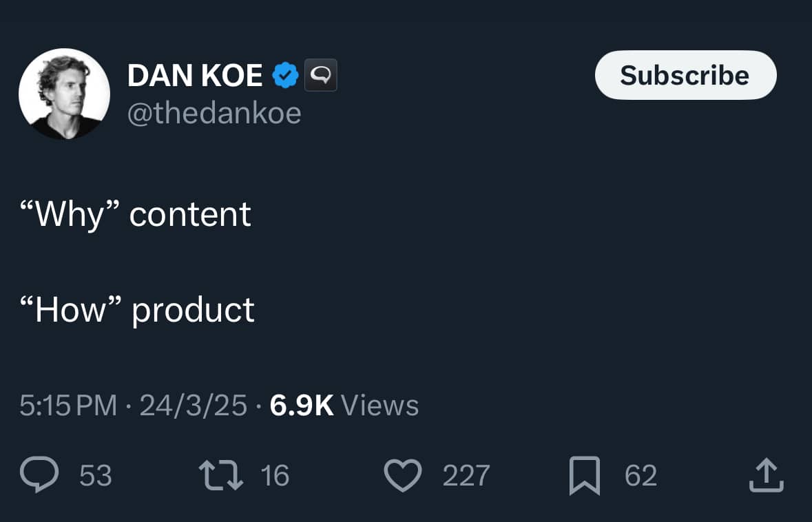The height and width of the screenshot is (522, 812).
Task: Click the "How" product text line
Action: click(137, 310)
